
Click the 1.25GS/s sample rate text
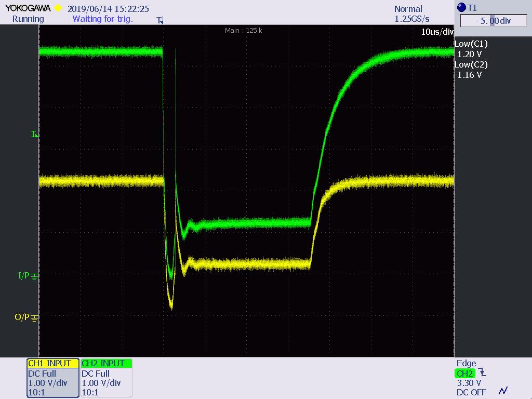412,19
